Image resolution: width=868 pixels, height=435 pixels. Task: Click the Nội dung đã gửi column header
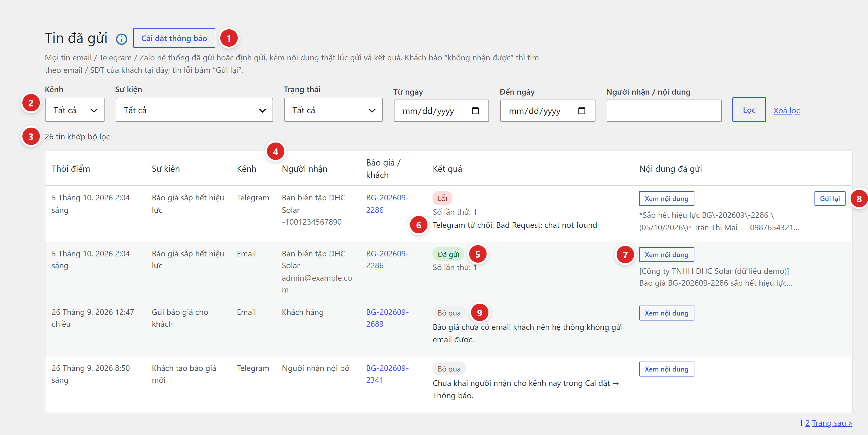(x=670, y=169)
